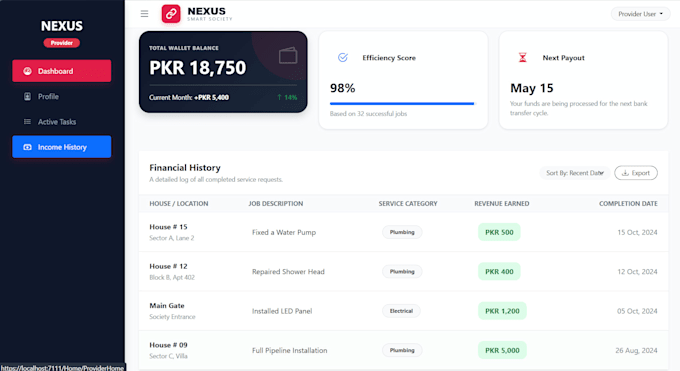Click the Next Payout hourglass icon
This screenshot has width=680, height=371.
(523, 57)
